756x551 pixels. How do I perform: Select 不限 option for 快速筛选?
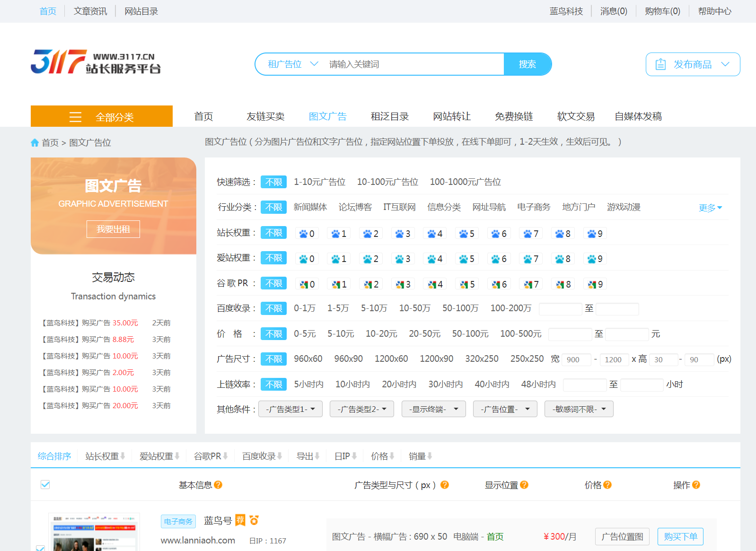273,182
